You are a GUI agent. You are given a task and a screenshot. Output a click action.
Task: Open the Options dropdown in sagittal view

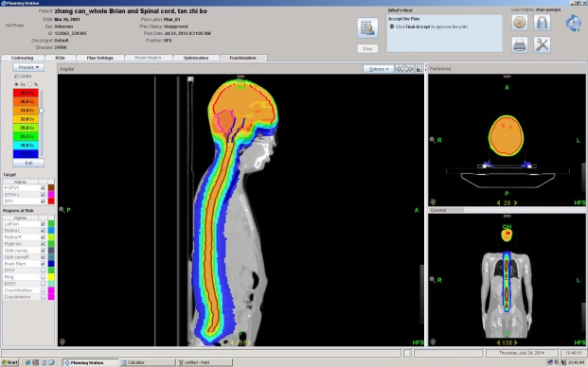(378, 69)
